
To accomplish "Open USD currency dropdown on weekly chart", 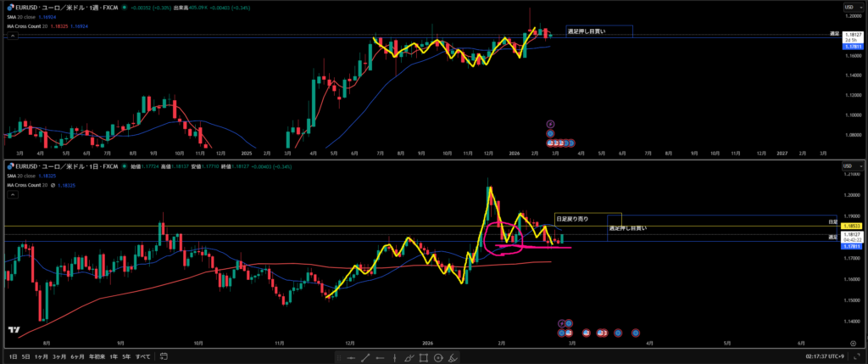I will [x=848, y=8].
